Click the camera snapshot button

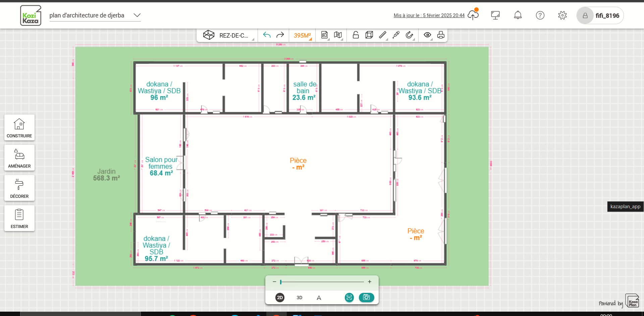[x=366, y=298]
